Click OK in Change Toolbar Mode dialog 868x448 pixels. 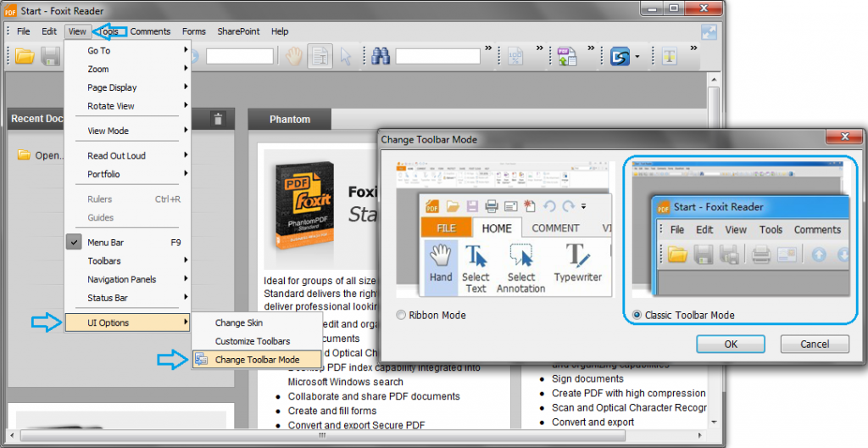pos(731,344)
